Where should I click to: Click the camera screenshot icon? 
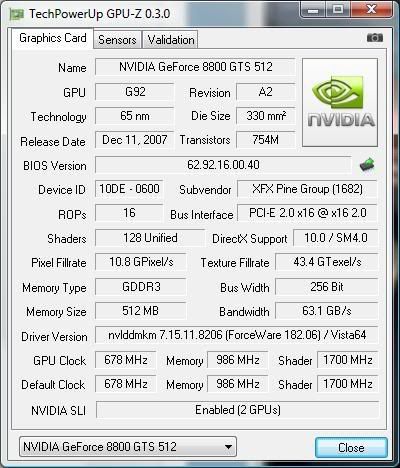[x=375, y=38]
